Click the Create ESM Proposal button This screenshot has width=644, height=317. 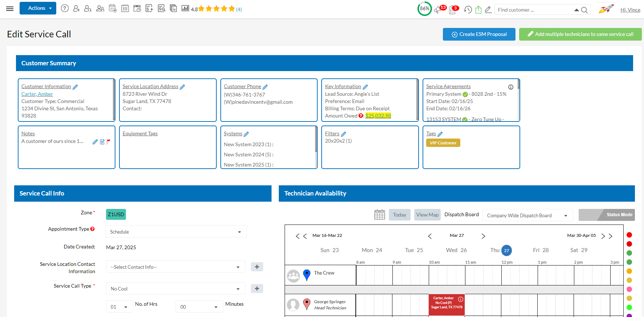coord(479,34)
